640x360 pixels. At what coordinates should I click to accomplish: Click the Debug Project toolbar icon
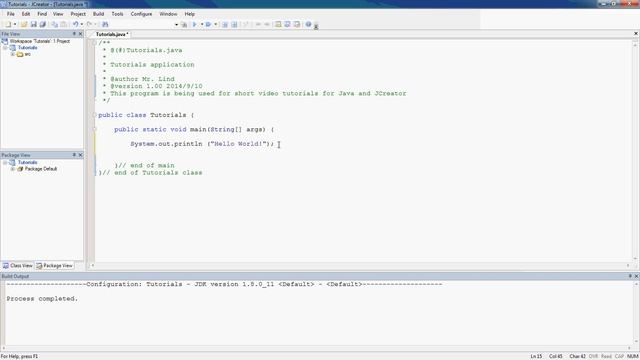point(208,24)
